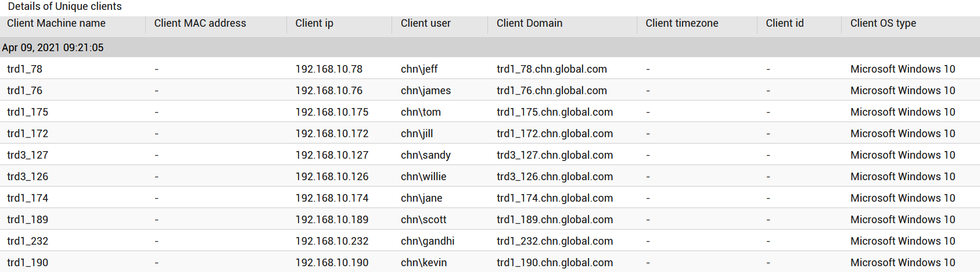Click domain trd1_78.chn.global.com
This screenshot has height=272, width=980.
click(552, 69)
